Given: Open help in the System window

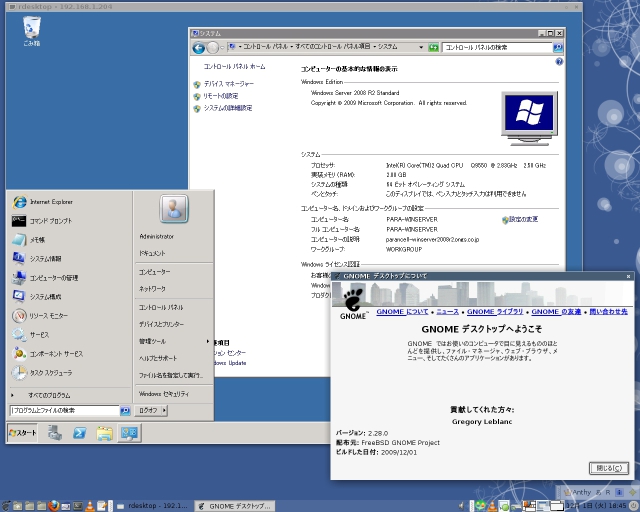Looking at the screenshot, I should tap(559, 62).
